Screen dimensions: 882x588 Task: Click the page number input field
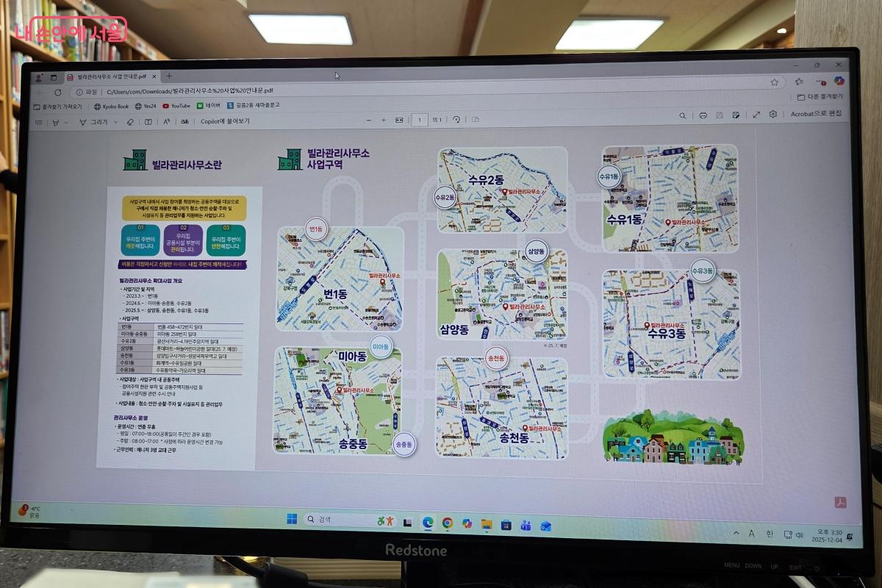420,119
